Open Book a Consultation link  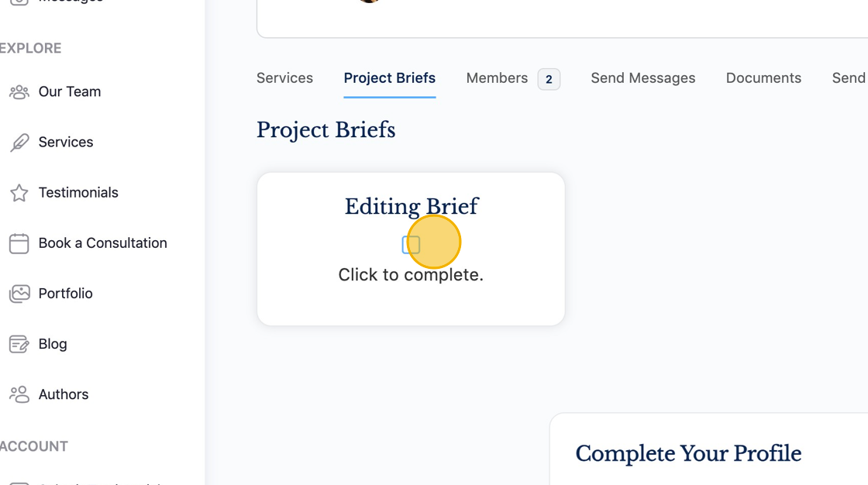(x=102, y=242)
